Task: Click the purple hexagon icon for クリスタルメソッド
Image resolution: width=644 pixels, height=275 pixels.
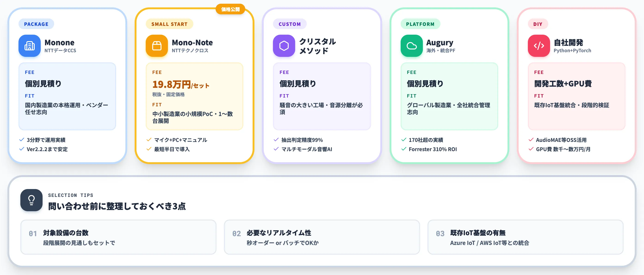Action: (x=284, y=46)
